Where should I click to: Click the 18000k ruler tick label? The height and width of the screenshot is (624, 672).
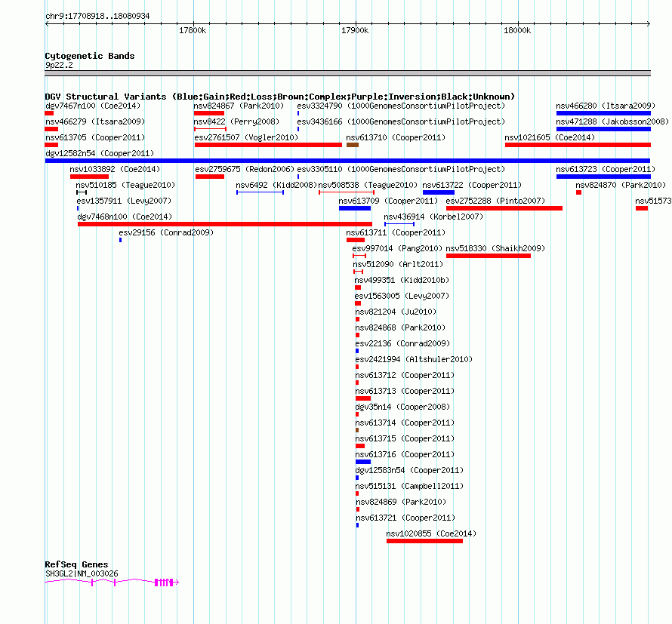517,30
